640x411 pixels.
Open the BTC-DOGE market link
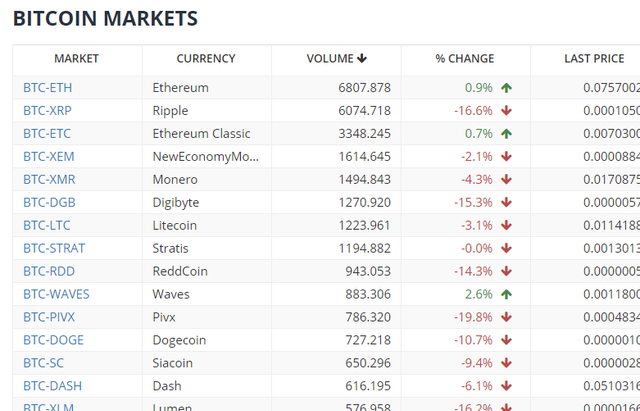51,340
